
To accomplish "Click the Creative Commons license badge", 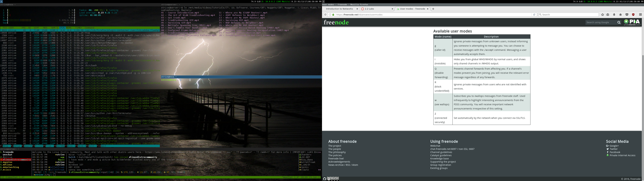I will (x=333, y=179).
